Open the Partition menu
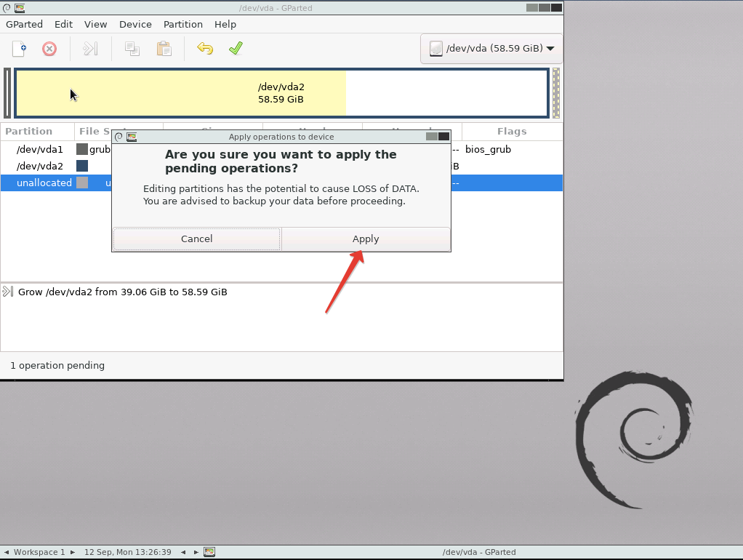Image resolution: width=743 pixels, height=560 pixels. (182, 24)
